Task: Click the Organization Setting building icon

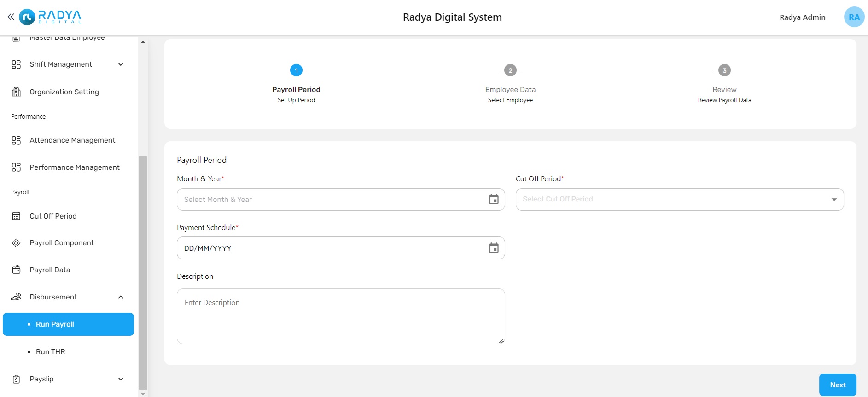Action: coord(16,92)
